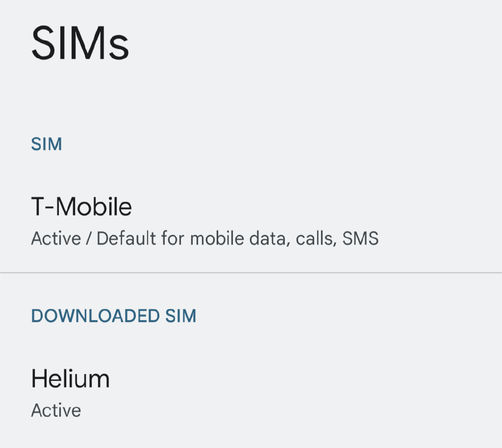Click the divider between SIM sections
This screenshot has height=448, width=502.
click(x=251, y=273)
